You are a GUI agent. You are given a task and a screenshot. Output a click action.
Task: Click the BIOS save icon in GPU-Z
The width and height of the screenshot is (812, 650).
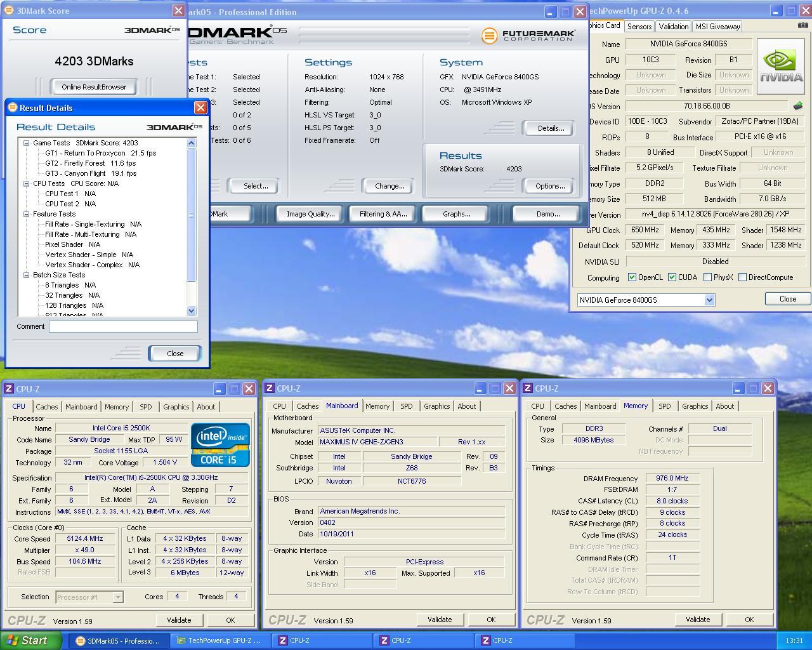point(798,106)
